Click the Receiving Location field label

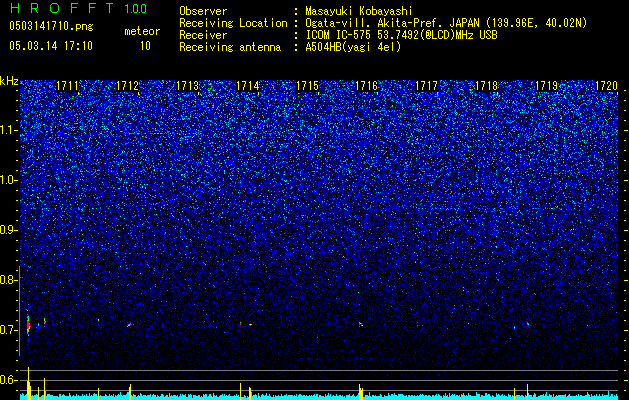[x=233, y=23]
